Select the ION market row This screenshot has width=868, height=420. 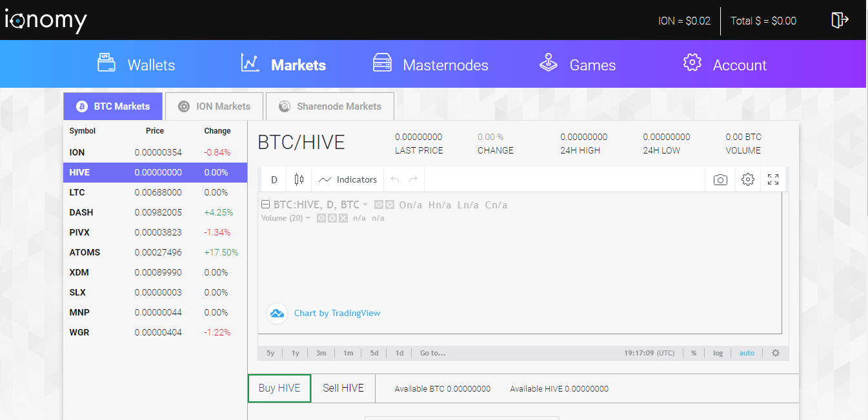pyautogui.click(x=155, y=152)
